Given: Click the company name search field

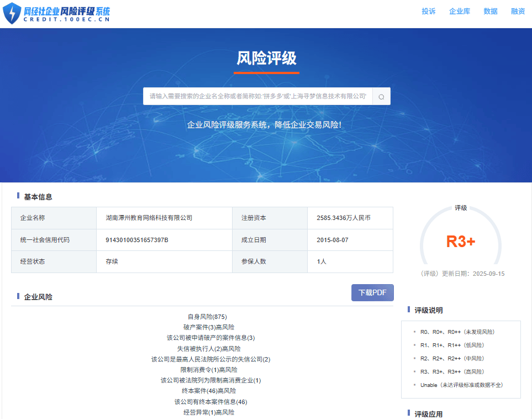Looking at the screenshot, I should click(x=257, y=96).
